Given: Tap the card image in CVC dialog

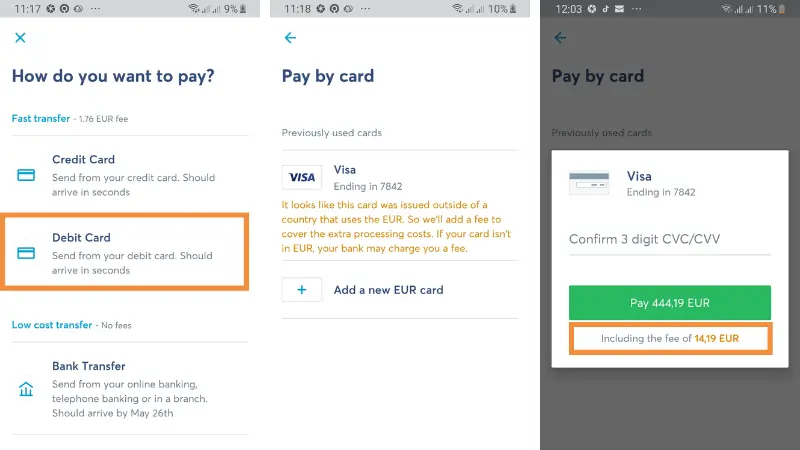Looking at the screenshot, I should (589, 183).
